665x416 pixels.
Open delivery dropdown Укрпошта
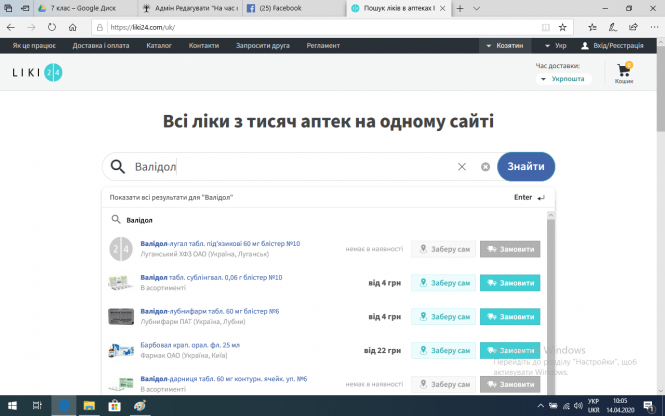point(564,79)
